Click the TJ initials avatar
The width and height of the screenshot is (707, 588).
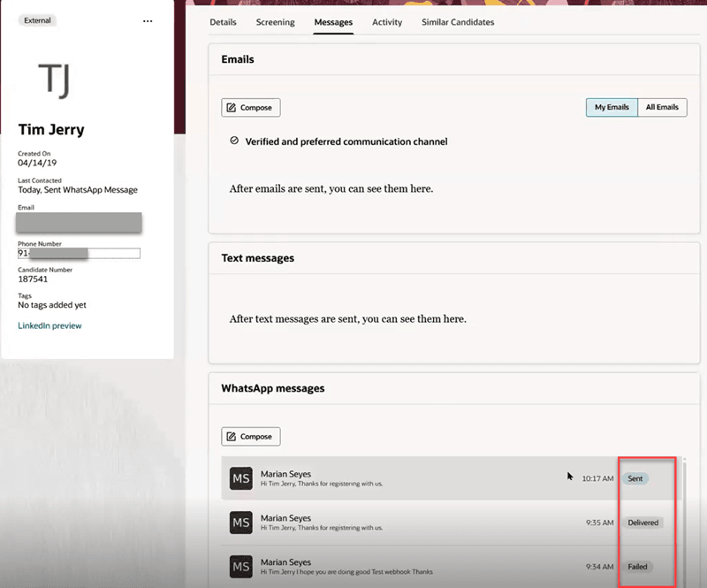tap(54, 80)
